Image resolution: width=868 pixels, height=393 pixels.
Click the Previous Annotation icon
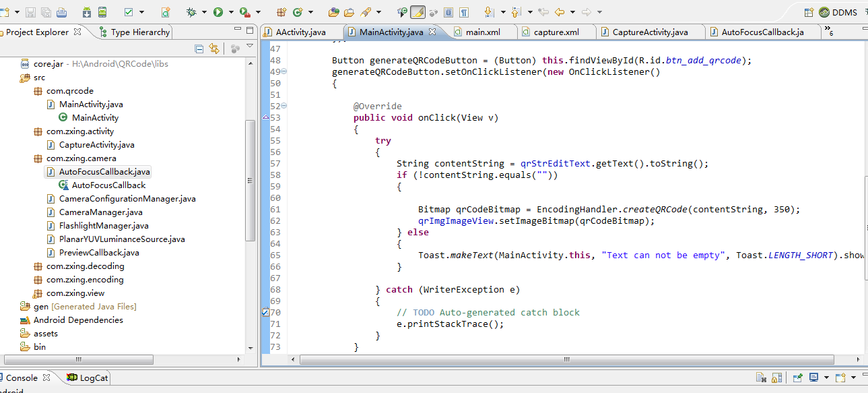coord(516,12)
